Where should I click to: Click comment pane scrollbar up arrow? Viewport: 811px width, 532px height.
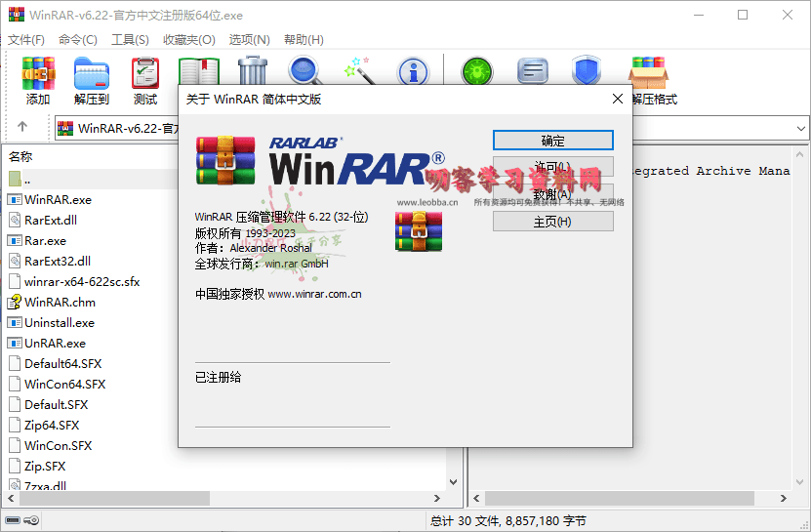pos(799,154)
